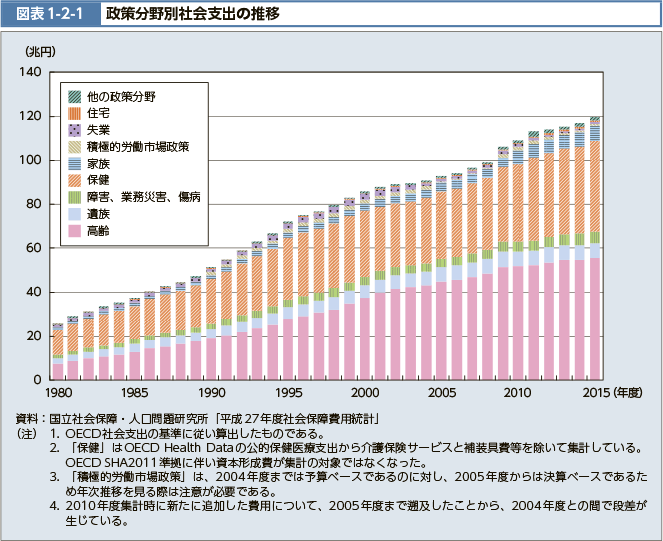Click the 1980 bar in the chart
Screen dimensions: 663x541
[x=58, y=352]
